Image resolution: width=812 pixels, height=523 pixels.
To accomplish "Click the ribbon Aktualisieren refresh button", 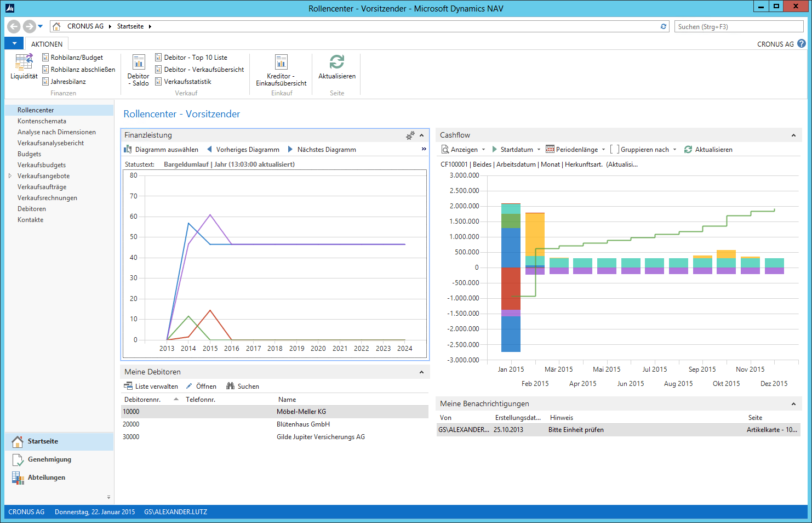I will (x=337, y=67).
